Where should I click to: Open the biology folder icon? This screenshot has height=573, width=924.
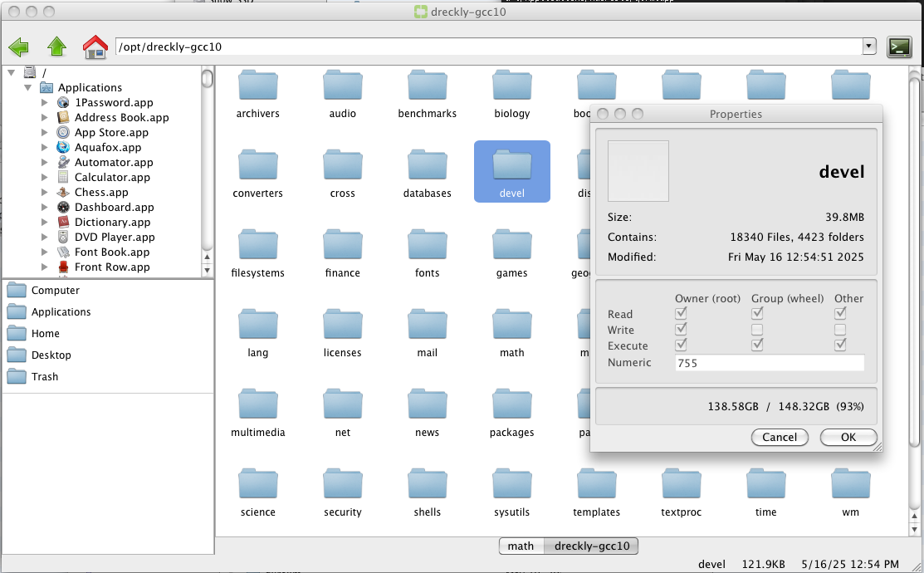(x=512, y=86)
